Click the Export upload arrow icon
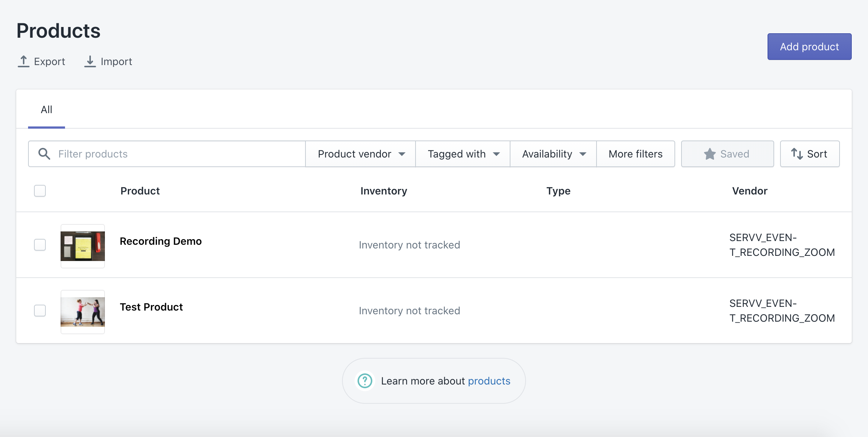The height and width of the screenshot is (437, 868). [24, 61]
